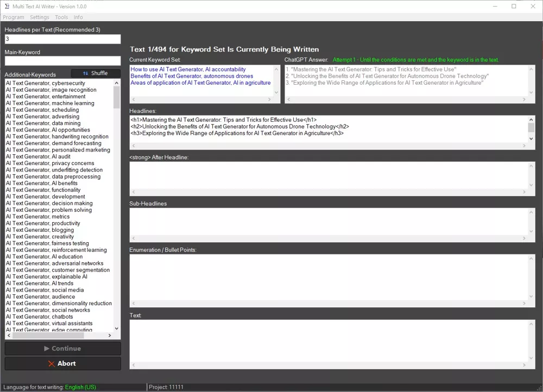
Task: Click 'Areas of application of AI Text Generator' line
Action: 200,83
